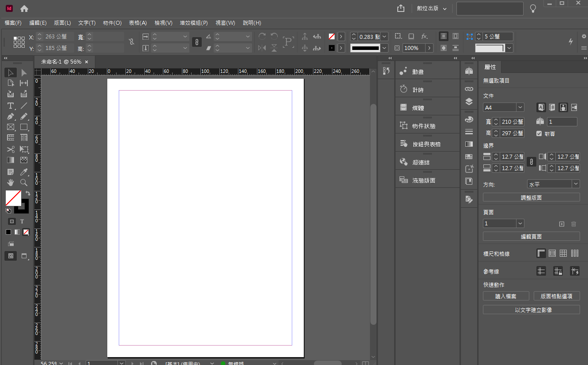Open the 物件狀態 panel
The height and width of the screenshot is (365, 588).
click(x=428, y=126)
